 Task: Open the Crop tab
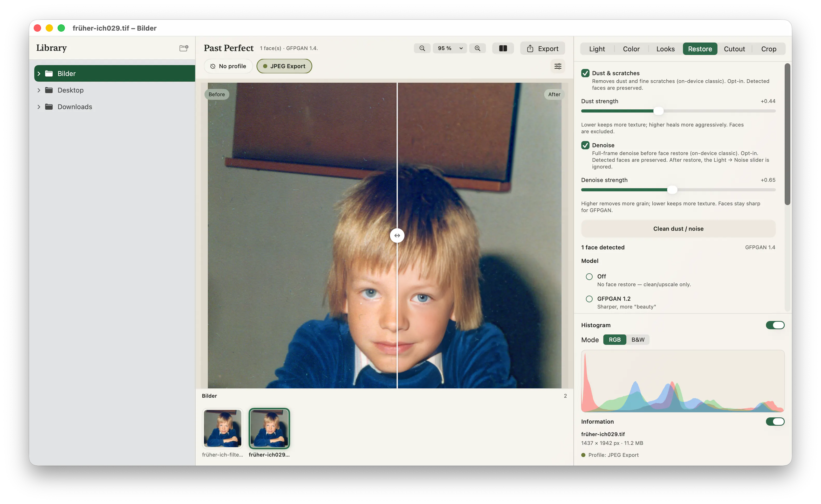(769, 49)
